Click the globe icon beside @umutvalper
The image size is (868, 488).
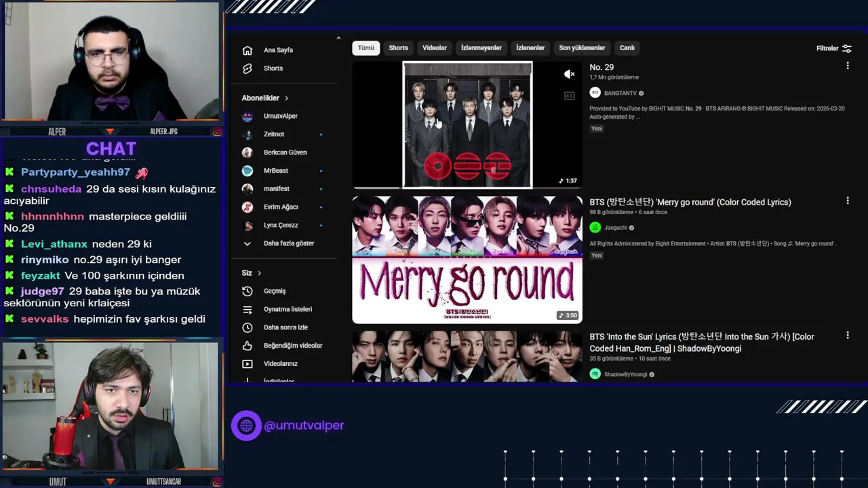[246, 426]
